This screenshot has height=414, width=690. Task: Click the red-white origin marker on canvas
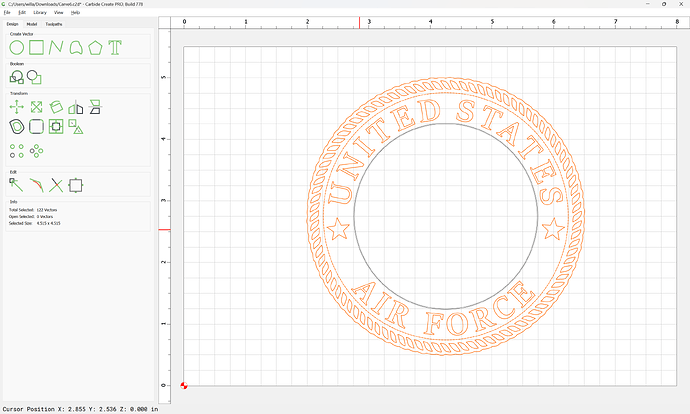[184, 386]
